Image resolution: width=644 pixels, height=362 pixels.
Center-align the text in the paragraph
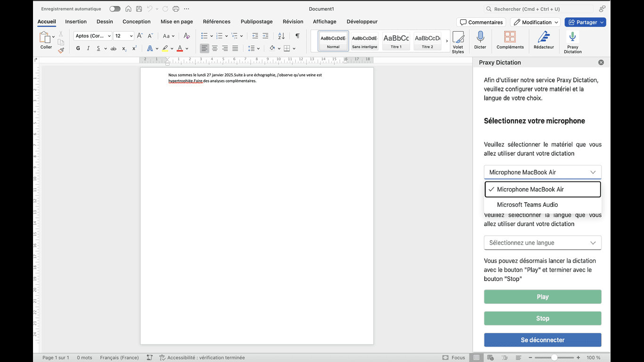215,49
